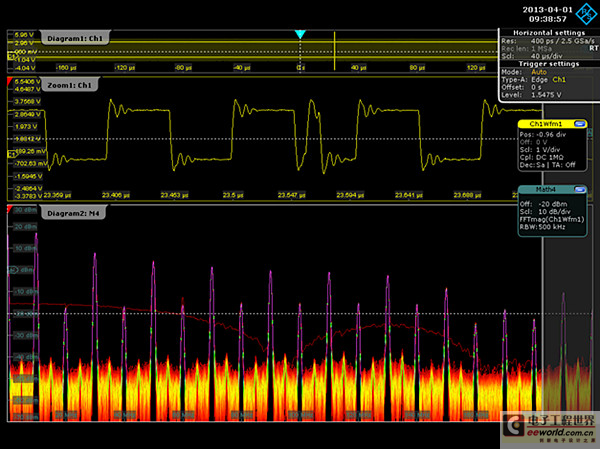Screen dimensions: 600x449
Task: Select the Zoom1: Ch1 tab
Action: (70, 85)
